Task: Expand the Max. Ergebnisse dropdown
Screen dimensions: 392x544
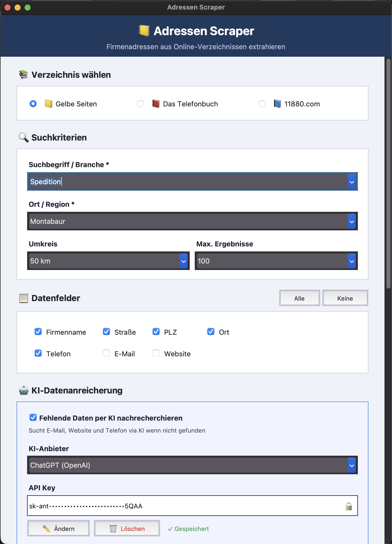Action: coord(352,261)
